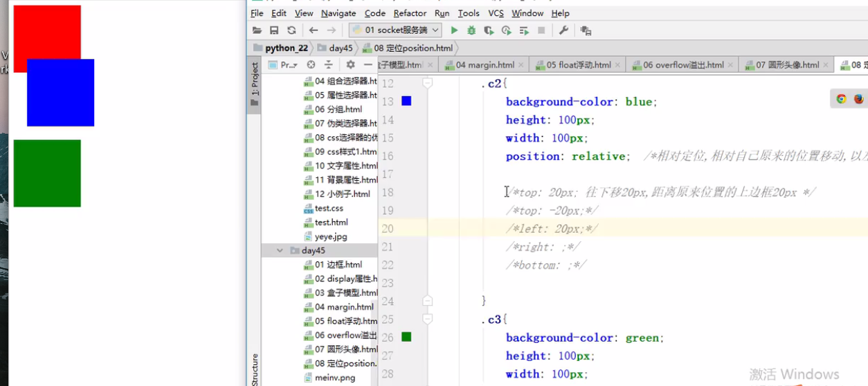Viewport: 868px width, 386px height.
Task: Start debugging with the bug icon
Action: click(471, 30)
